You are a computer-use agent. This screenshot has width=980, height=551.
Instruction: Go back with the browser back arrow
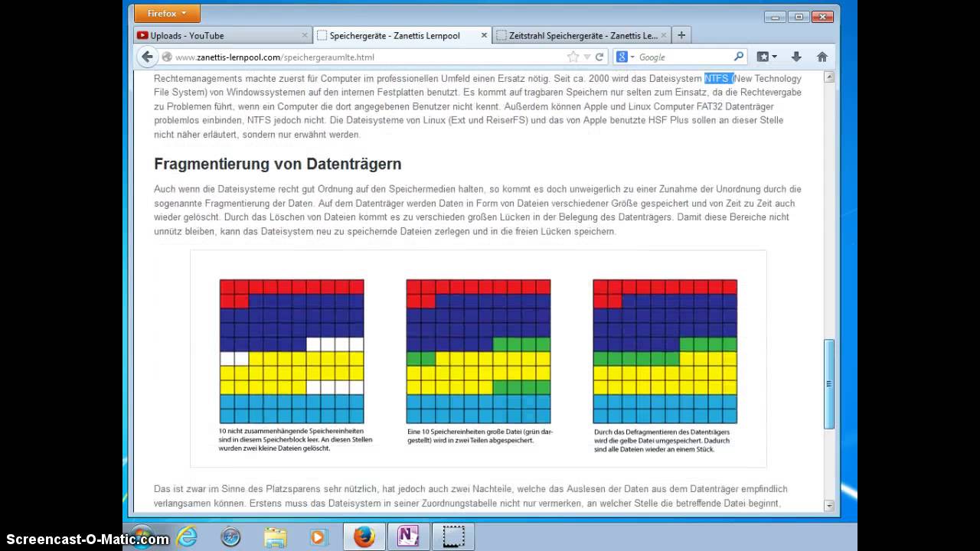coord(147,57)
